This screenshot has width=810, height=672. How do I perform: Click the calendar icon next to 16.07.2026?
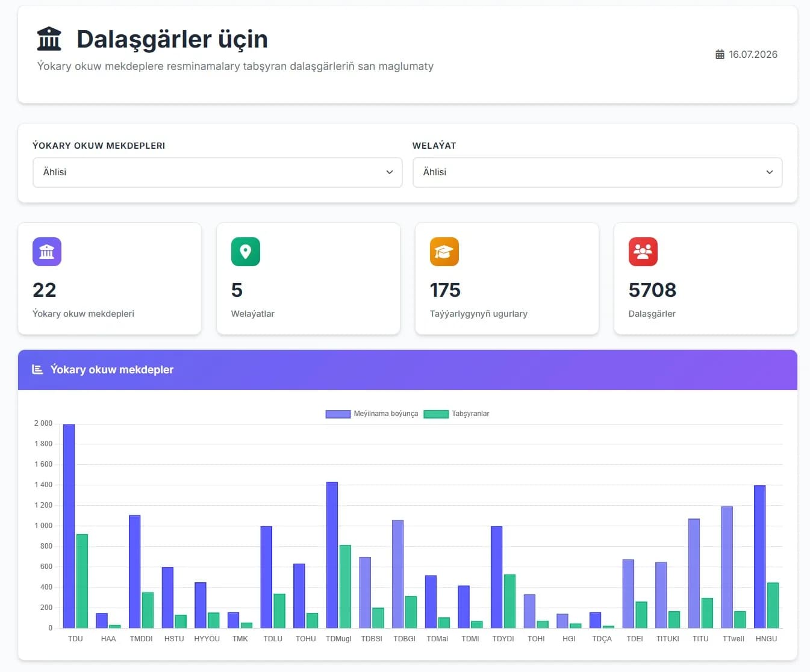pyautogui.click(x=720, y=55)
